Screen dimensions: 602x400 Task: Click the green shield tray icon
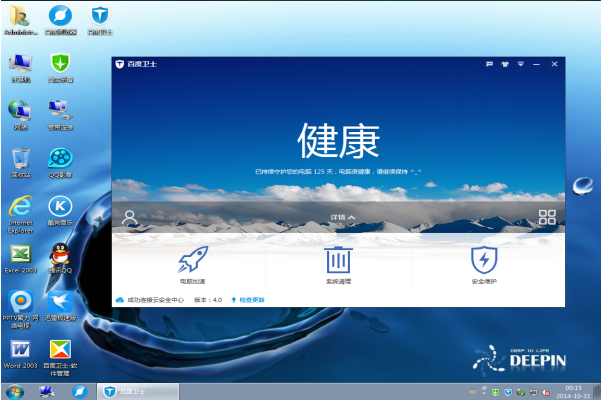point(496,392)
